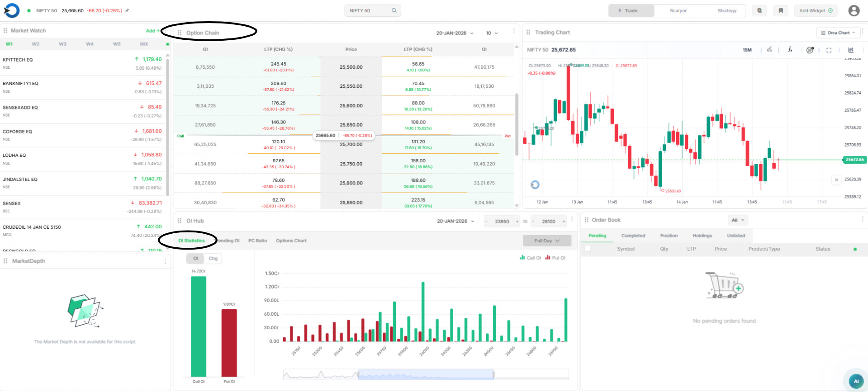Screen dimensions: 868x392
Task: Open the Orca Chart type dropdown
Action: pos(838,33)
